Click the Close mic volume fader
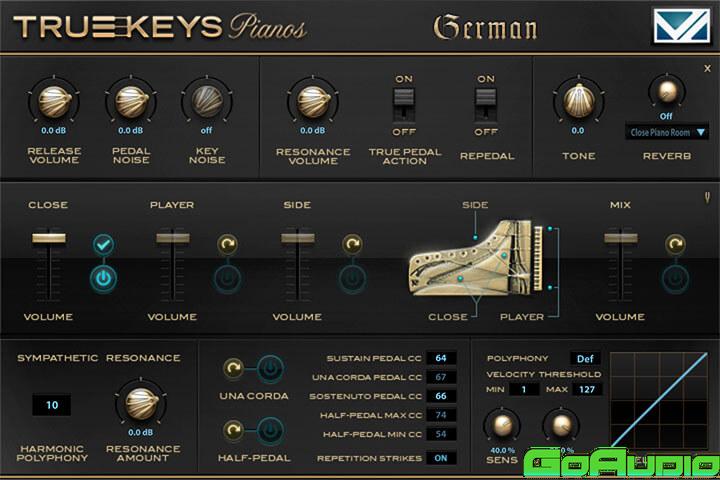The image size is (720, 480). tap(49, 238)
